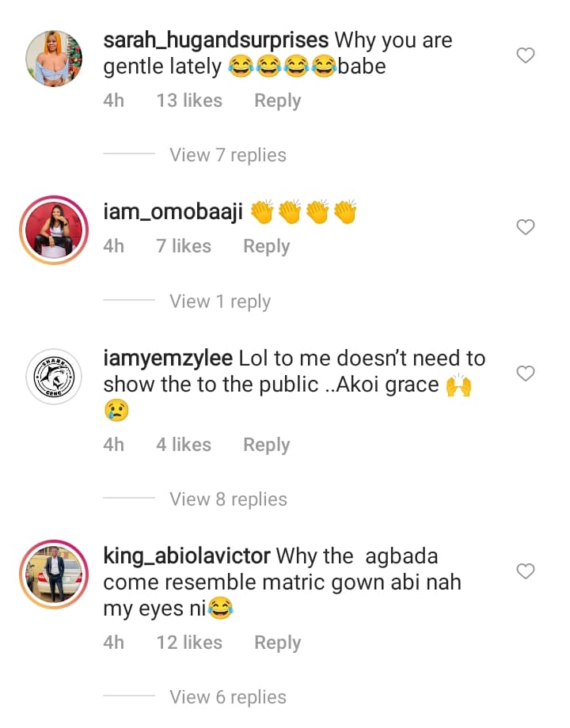Expand View 7 replies

(x=228, y=155)
